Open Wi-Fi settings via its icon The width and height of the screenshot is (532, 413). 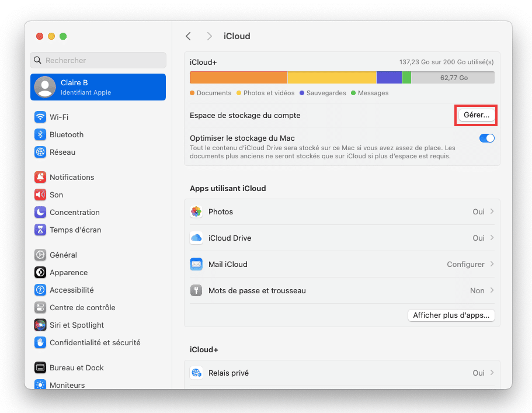pyautogui.click(x=40, y=117)
